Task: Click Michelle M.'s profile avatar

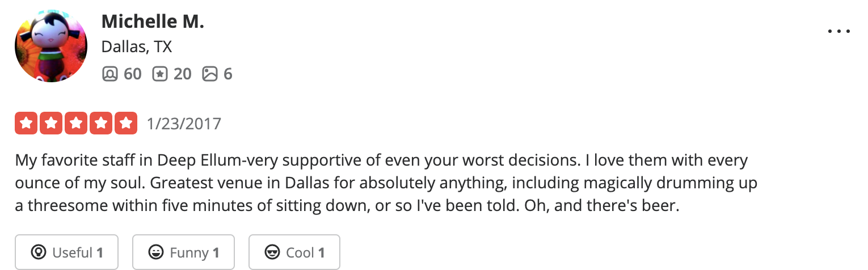Action: 51,46
